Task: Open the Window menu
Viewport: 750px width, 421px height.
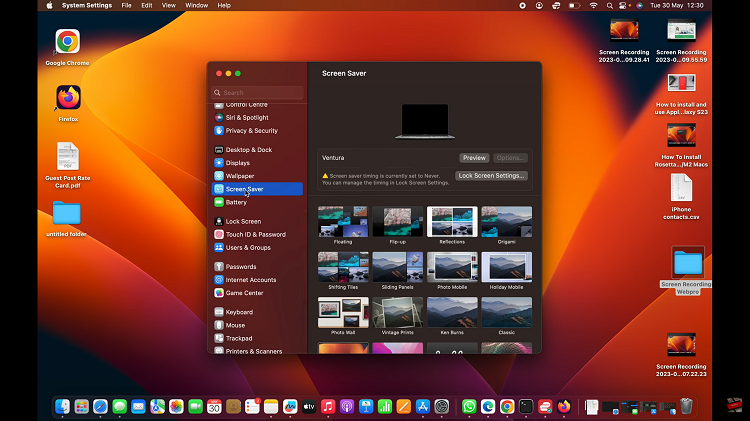Action: coord(197,5)
